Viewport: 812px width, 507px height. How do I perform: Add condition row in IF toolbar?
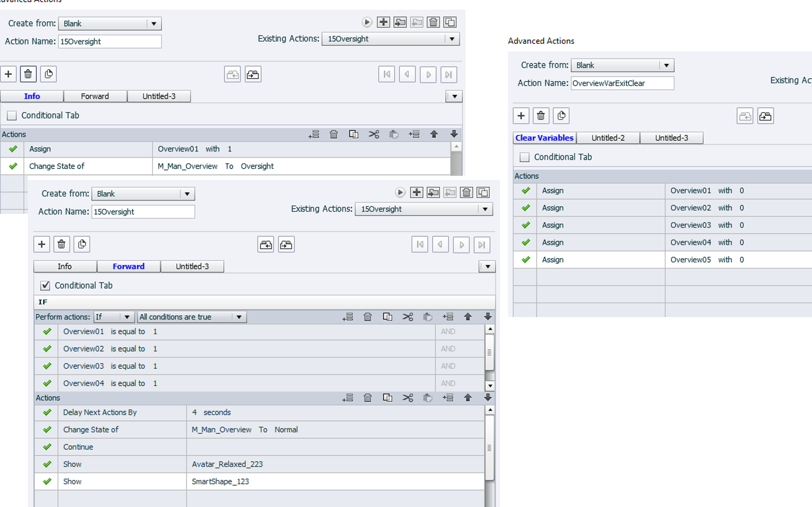coord(348,317)
